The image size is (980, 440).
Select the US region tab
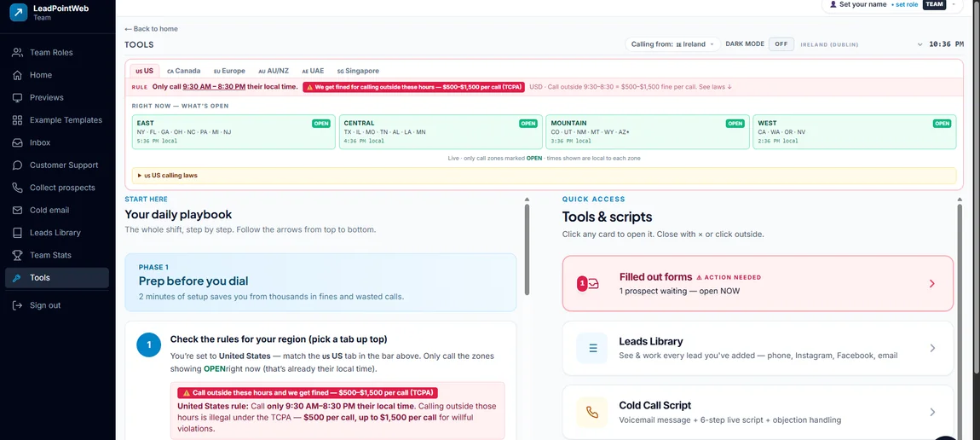(144, 71)
